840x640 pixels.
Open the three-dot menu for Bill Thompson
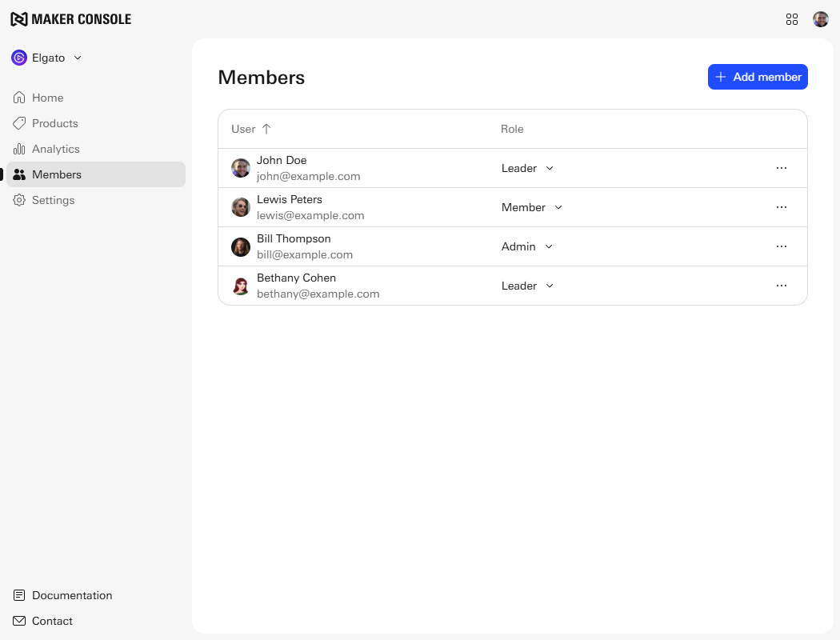782,246
